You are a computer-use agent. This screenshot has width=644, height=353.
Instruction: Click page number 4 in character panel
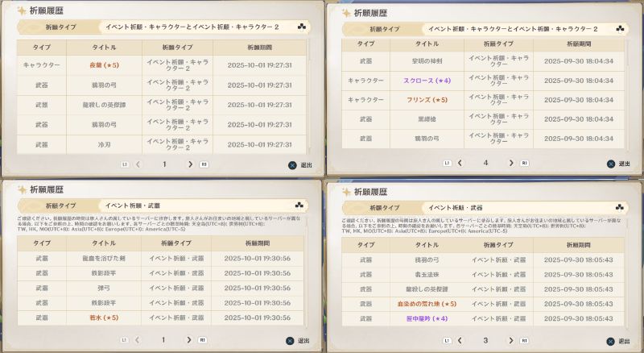click(485, 164)
